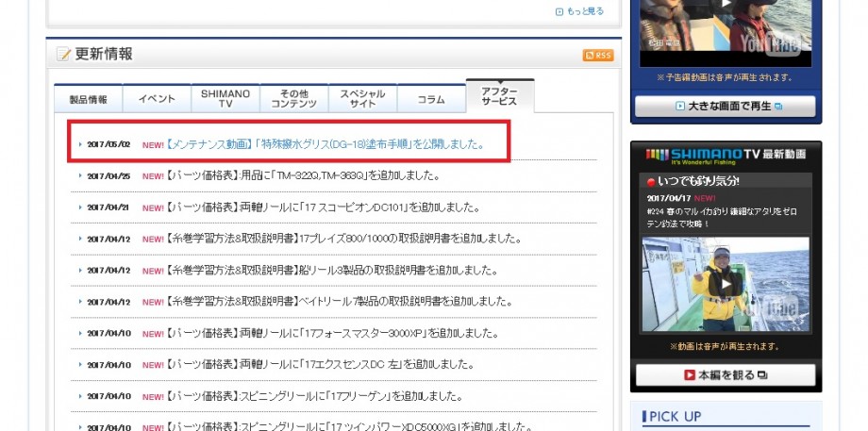Screen dimensions: 868x431
Task: Open the メンテナンス動画 特殊撥水グリス news link
Action: pyautogui.click(x=325, y=144)
